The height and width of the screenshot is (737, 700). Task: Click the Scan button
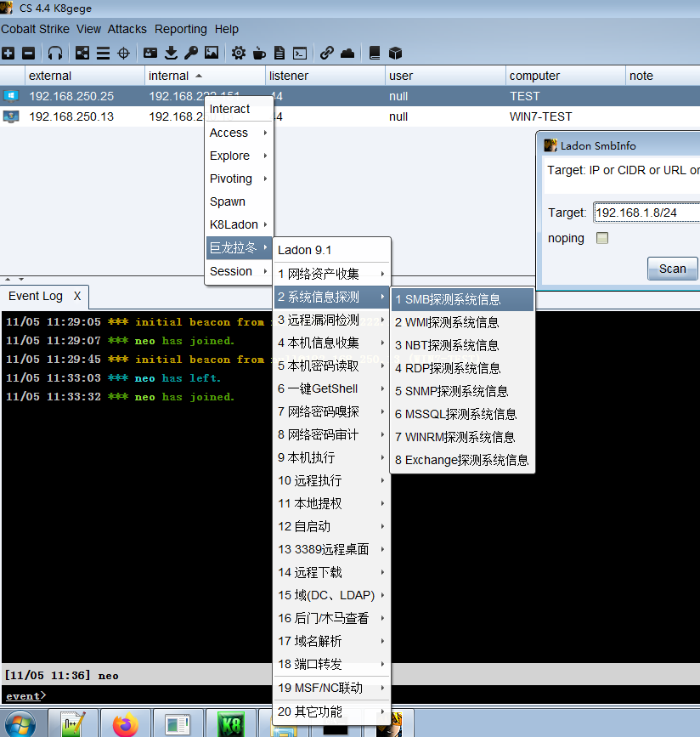[x=672, y=269]
